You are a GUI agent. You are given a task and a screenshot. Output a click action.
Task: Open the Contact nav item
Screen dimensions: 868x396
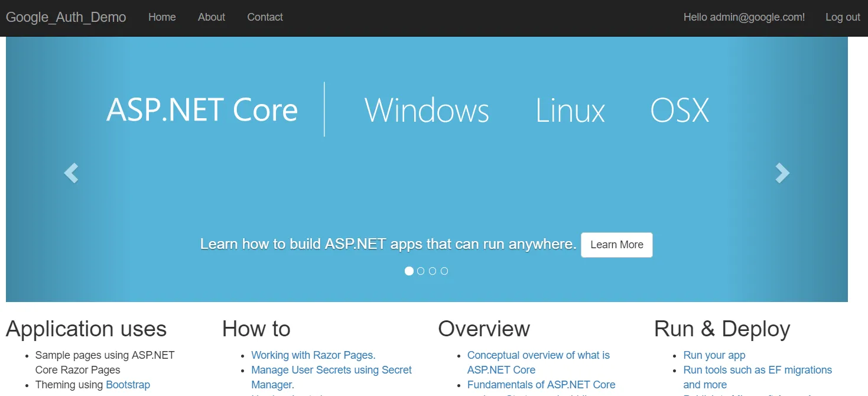point(265,17)
